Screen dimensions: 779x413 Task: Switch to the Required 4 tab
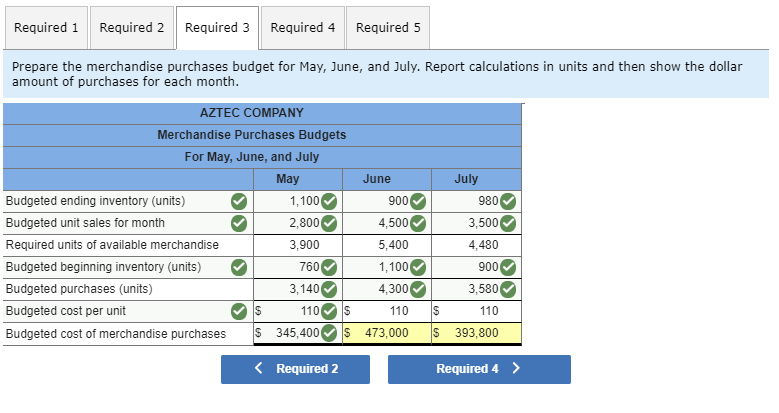pyautogui.click(x=303, y=28)
